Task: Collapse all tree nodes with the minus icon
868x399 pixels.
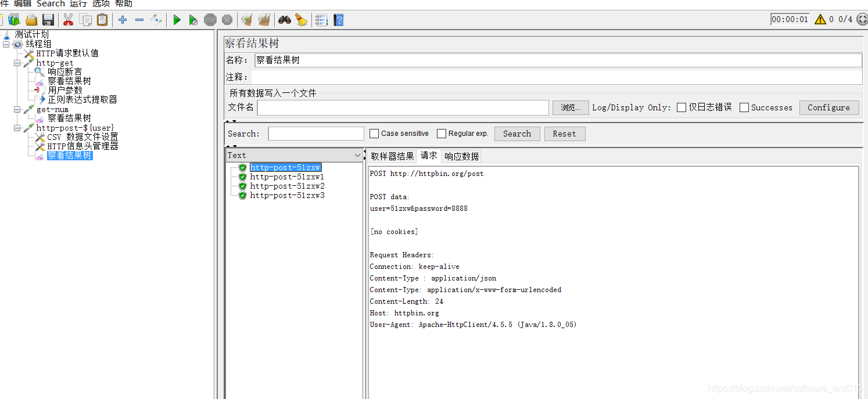Action: (139, 20)
